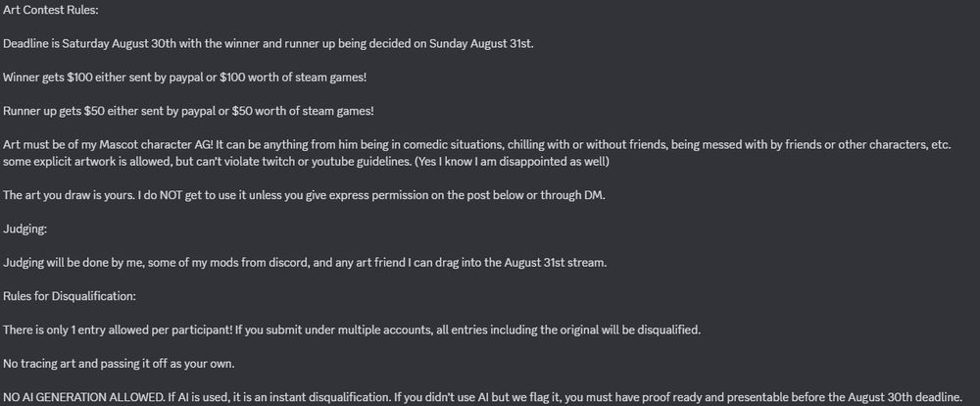Image resolution: width=980 pixels, height=406 pixels.
Task: Click the 'Judging:' heading
Action: (25, 229)
